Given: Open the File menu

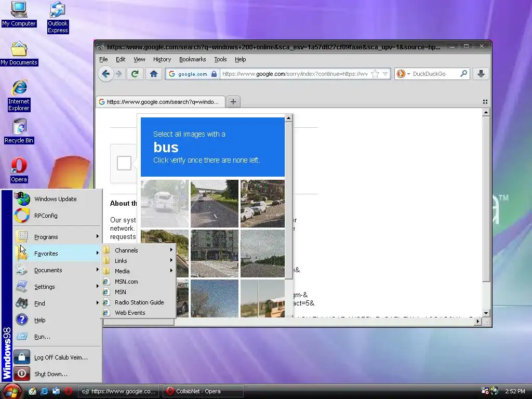Looking at the screenshot, I should pyautogui.click(x=103, y=59).
